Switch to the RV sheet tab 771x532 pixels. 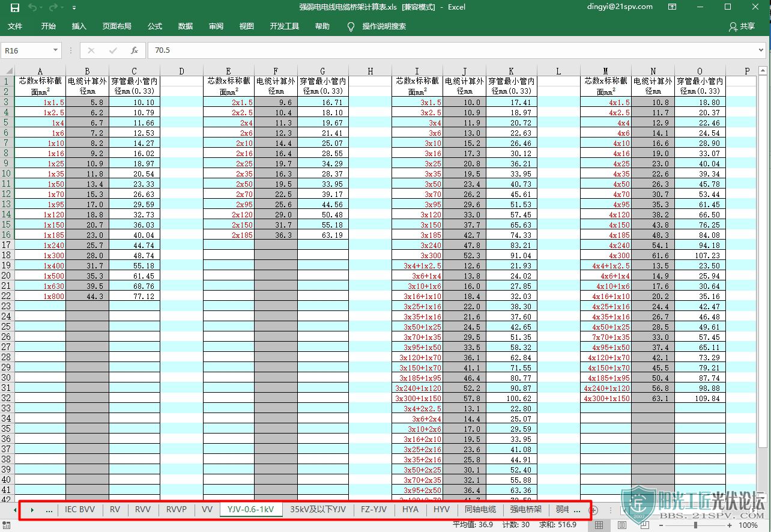115,509
